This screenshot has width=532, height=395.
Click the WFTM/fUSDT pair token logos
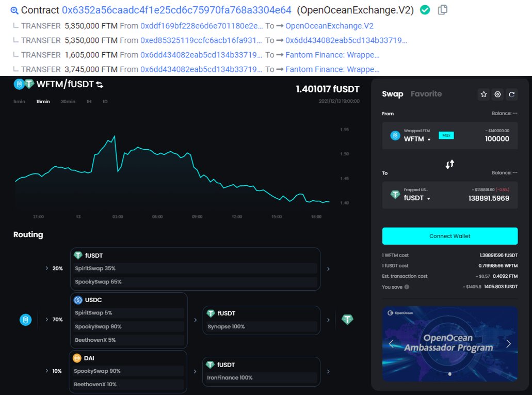click(24, 84)
